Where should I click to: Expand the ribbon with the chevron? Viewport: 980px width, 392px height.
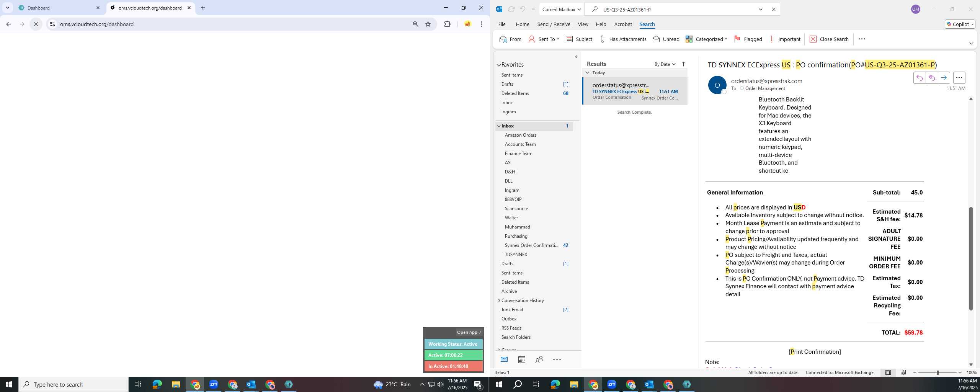click(x=971, y=43)
